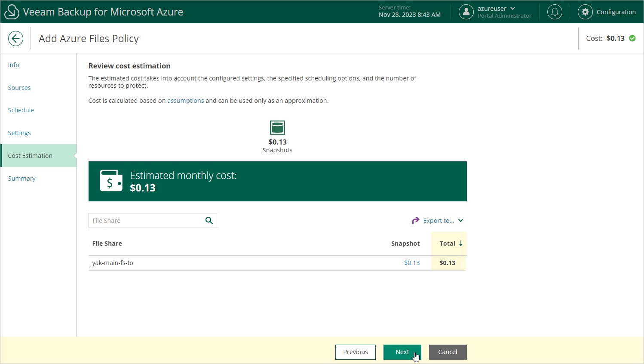
Task: Cancel the policy wizard
Action: pos(448,352)
